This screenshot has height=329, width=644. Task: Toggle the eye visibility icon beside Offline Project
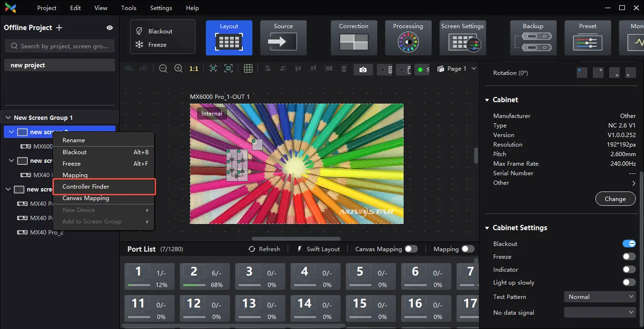(110, 28)
